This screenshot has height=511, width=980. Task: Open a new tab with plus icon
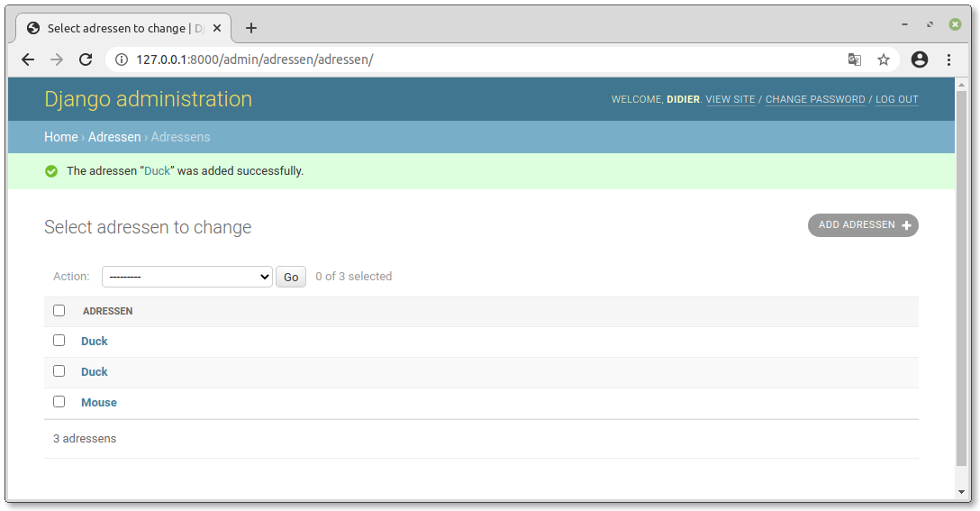[x=251, y=28]
